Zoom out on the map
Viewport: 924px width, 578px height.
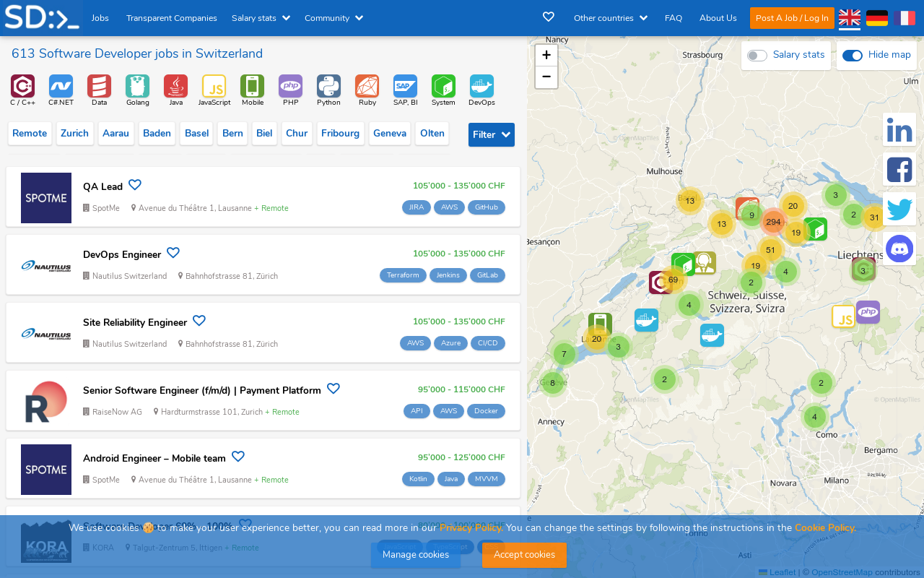point(546,77)
